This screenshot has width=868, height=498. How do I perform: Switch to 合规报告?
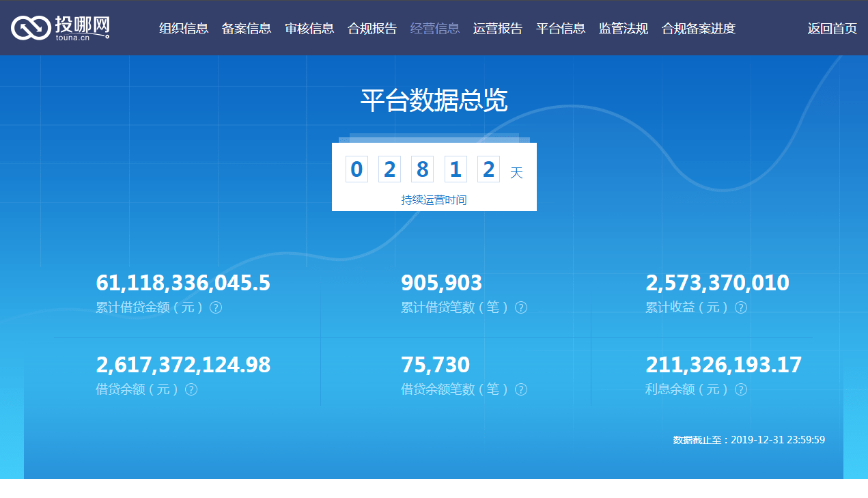pyautogui.click(x=372, y=28)
